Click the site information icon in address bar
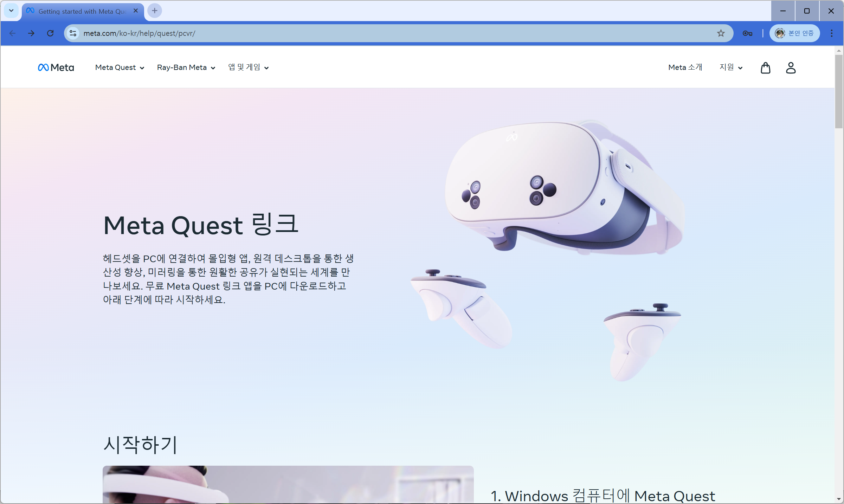The height and width of the screenshot is (504, 844). 73,33
